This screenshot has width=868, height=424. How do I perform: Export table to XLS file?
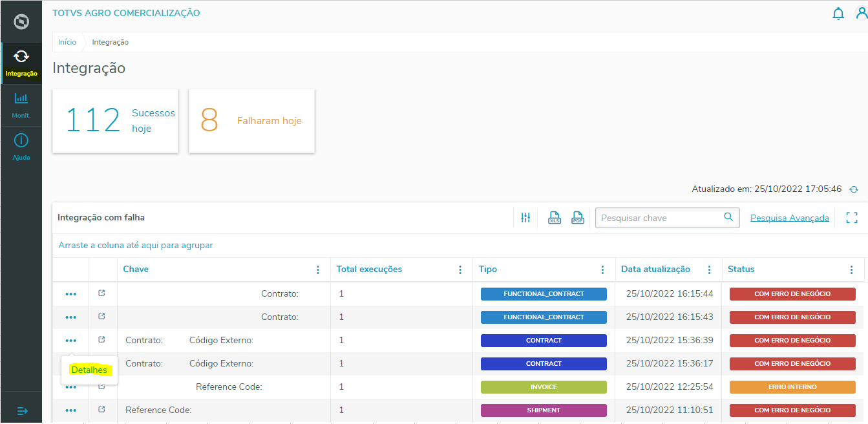tap(554, 218)
